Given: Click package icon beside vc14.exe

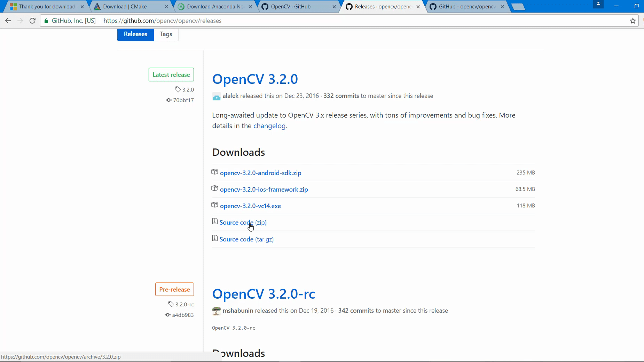Looking at the screenshot, I should (215, 205).
